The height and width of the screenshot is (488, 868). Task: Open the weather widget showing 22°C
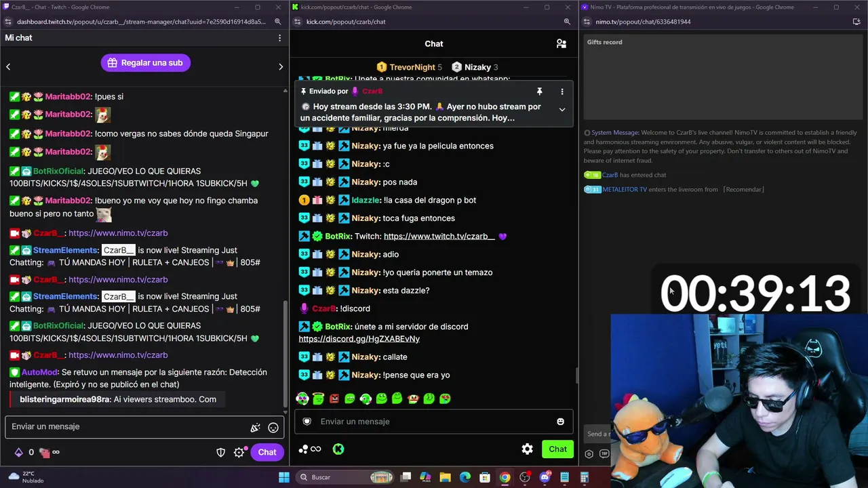click(27, 477)
